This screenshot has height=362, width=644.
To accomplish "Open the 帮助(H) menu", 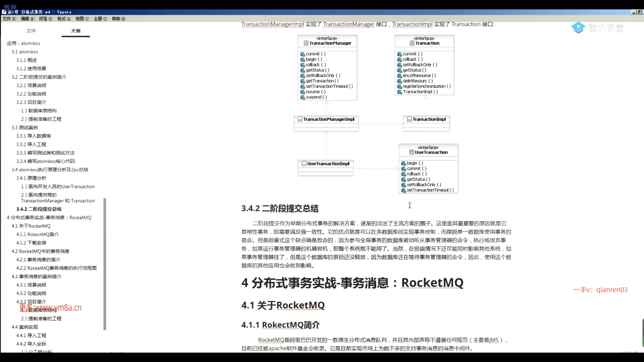I will [118, 19].
